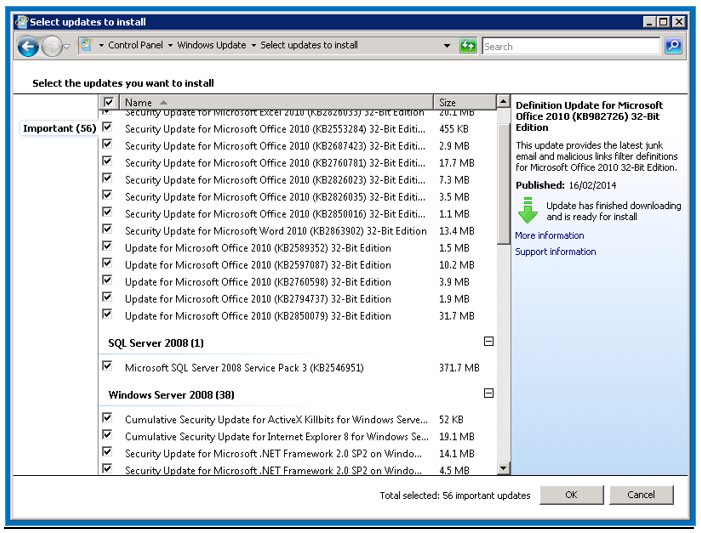Select Update for Office 2010 KB2794737 row
Viewport: 701px width, 533px height.
[297, 299]
